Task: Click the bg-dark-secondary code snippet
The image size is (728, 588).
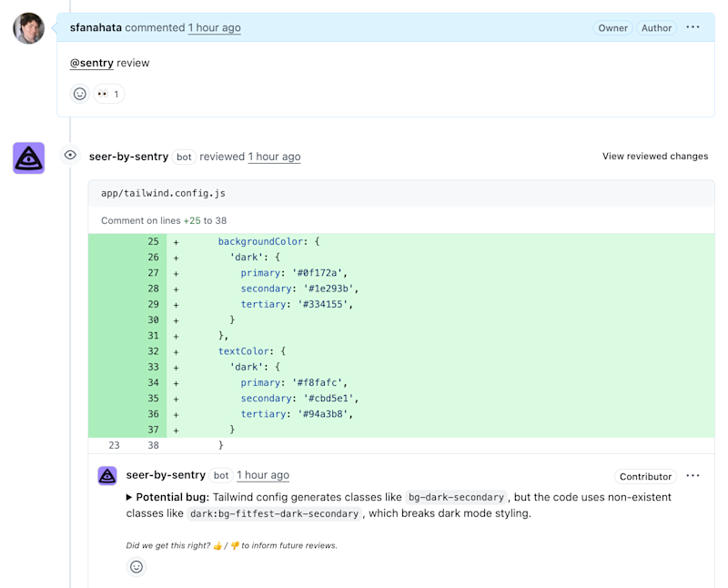Action: [x=456, y=497]
